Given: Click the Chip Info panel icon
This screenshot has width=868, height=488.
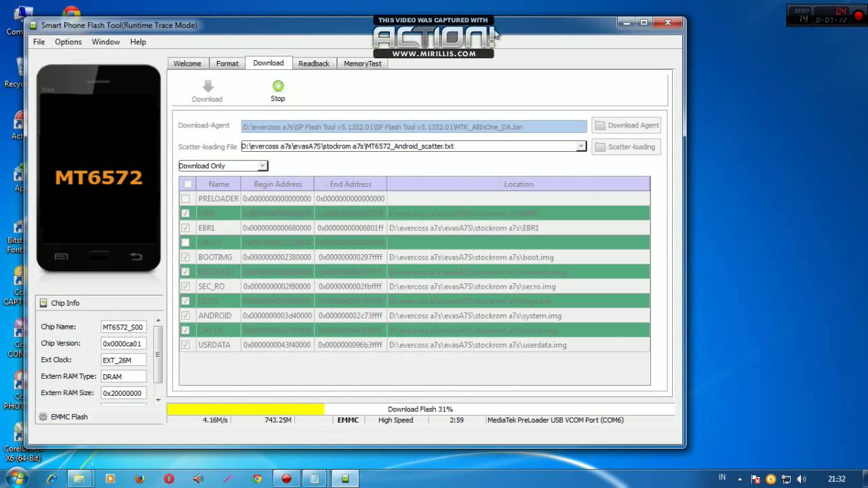Looking at the screenshot, I should click(x=44, y=303).
